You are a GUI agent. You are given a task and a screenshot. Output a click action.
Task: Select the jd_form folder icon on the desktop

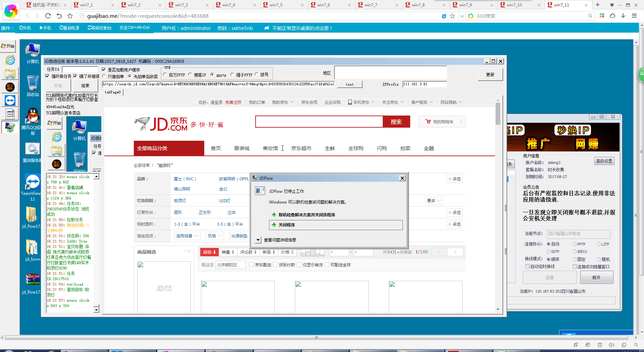[32, 250]
